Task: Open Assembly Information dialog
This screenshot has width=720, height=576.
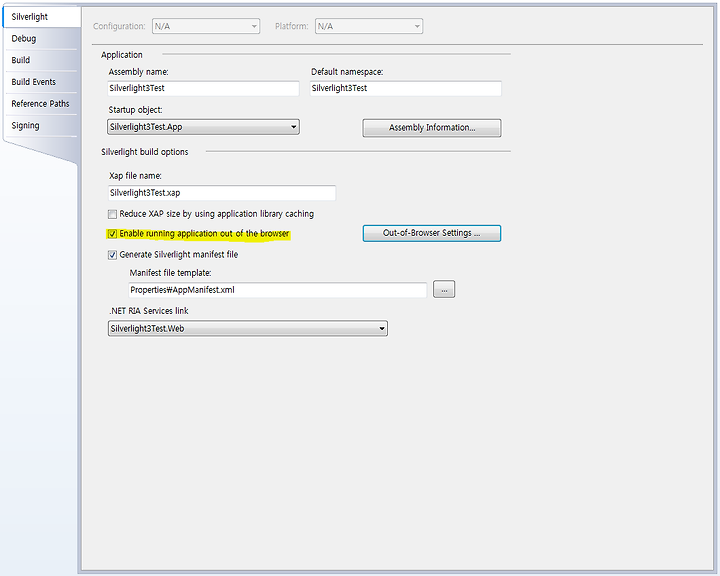Action: (432, 128)
